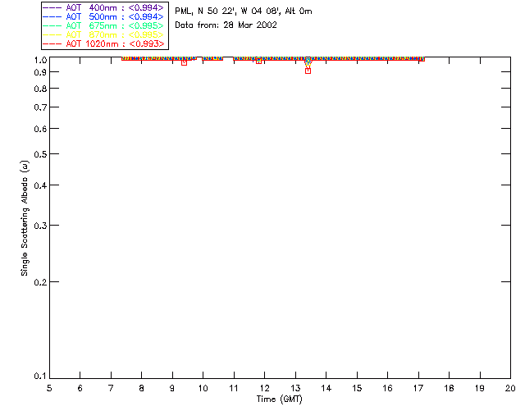Click the PML station location text
This screenshot has height=420, width=525.
244,11
